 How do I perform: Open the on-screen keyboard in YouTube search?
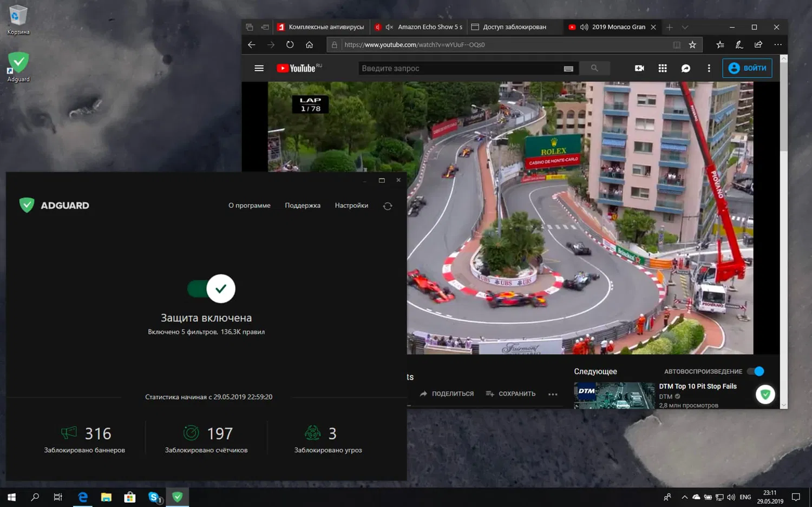(568, 69)
